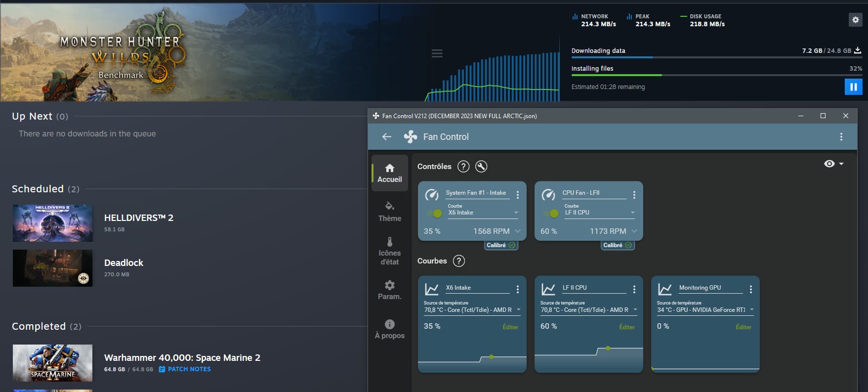
Task: Open the hamburger menu near download graph
Action: [437, 53]
